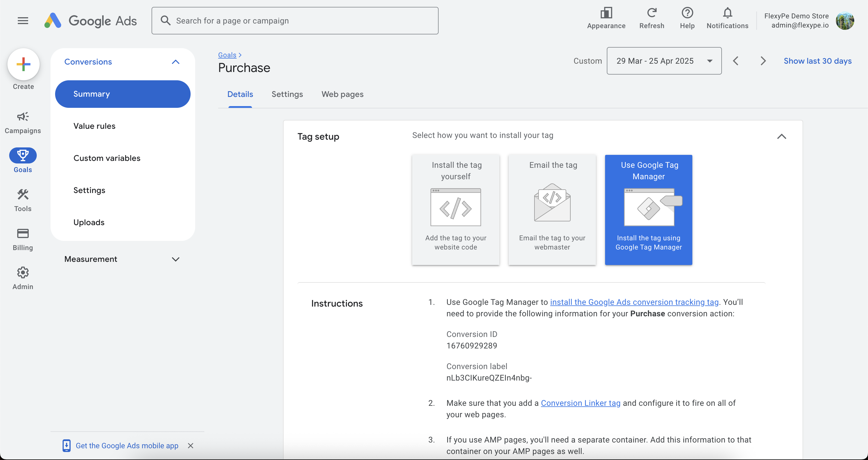Open Billing from the sidebar

23,239
